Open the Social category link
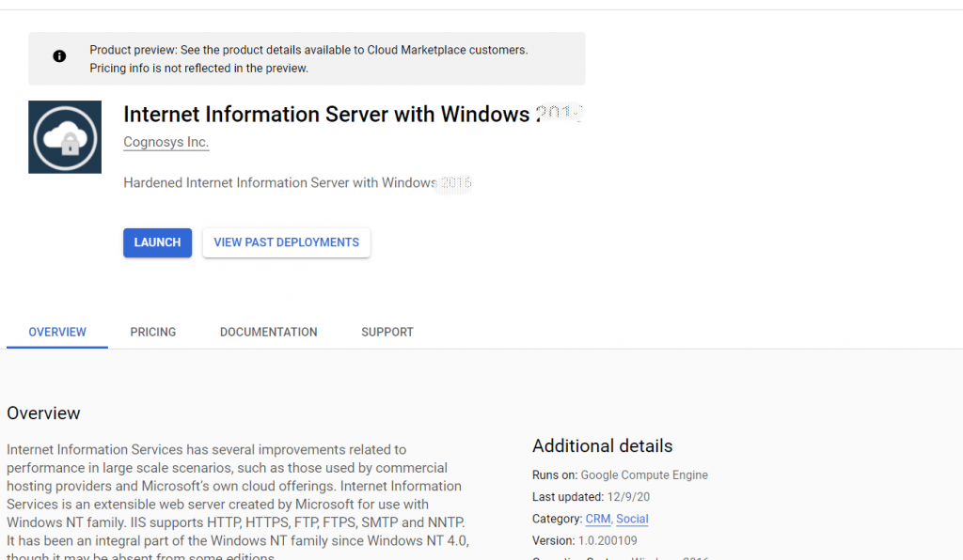Image resolution: width=963 pixels, height=560 pixels. click(x=632, y=519)
